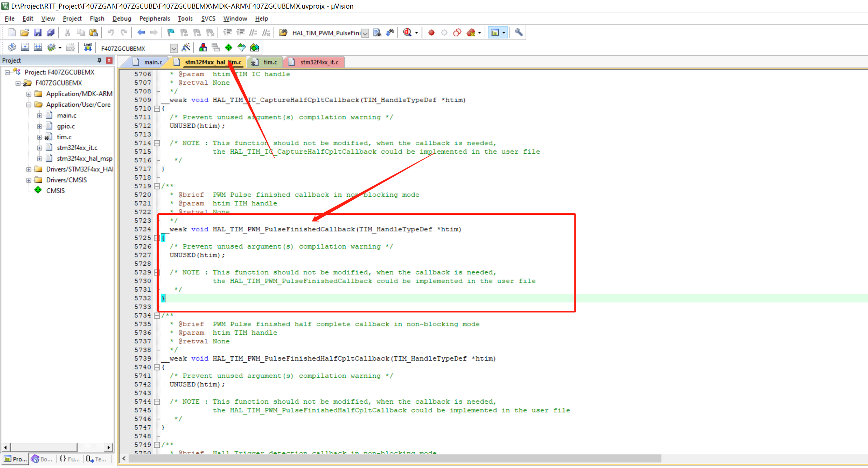Open Options for Target dialog
The width and height of the screenshot is (868, 468).
[x=186, y=47]
